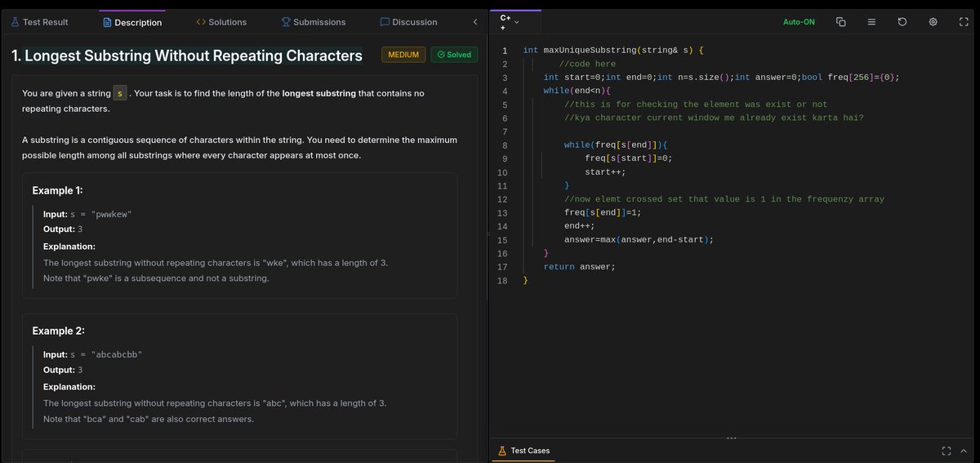
Task: Collapse left panel with chevron arrow
Action: (x=474, y=22)
